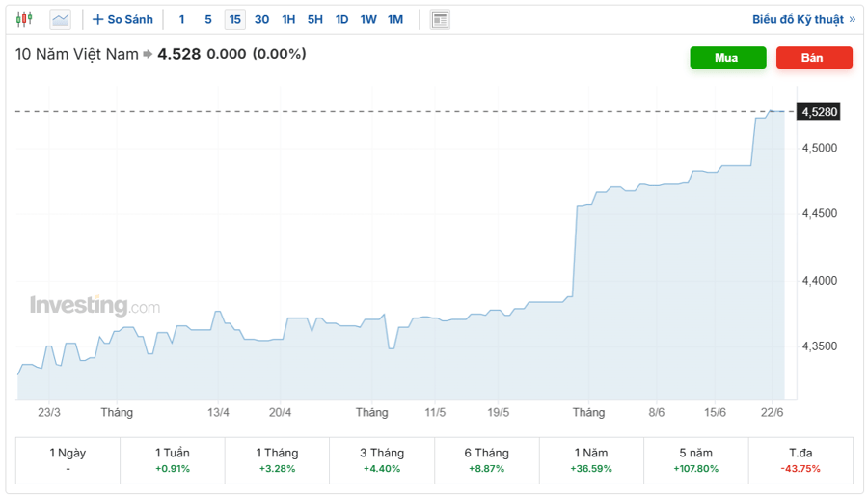
Task: Open the Biểu đồ Kỹ thuật link
Action: pyautogui.click(x=798, y=19)
